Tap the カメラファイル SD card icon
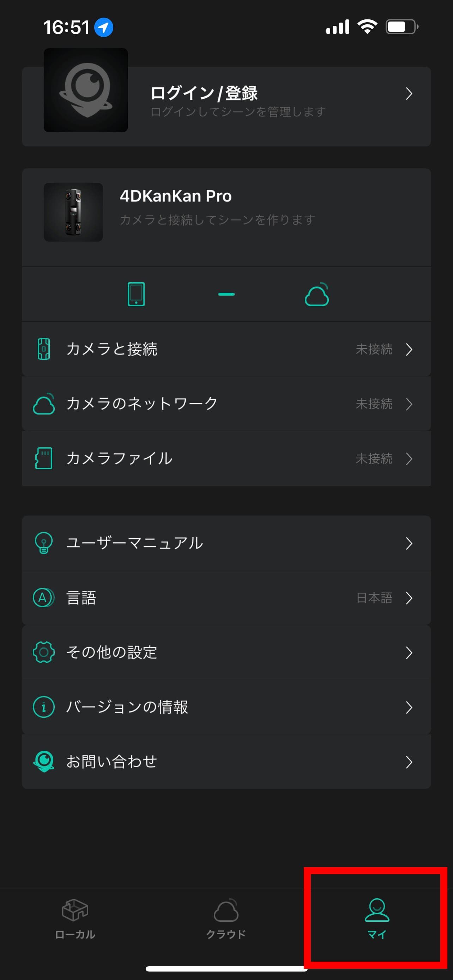The height and width of the screenshot is (980, 453). (x=44, y=458)
